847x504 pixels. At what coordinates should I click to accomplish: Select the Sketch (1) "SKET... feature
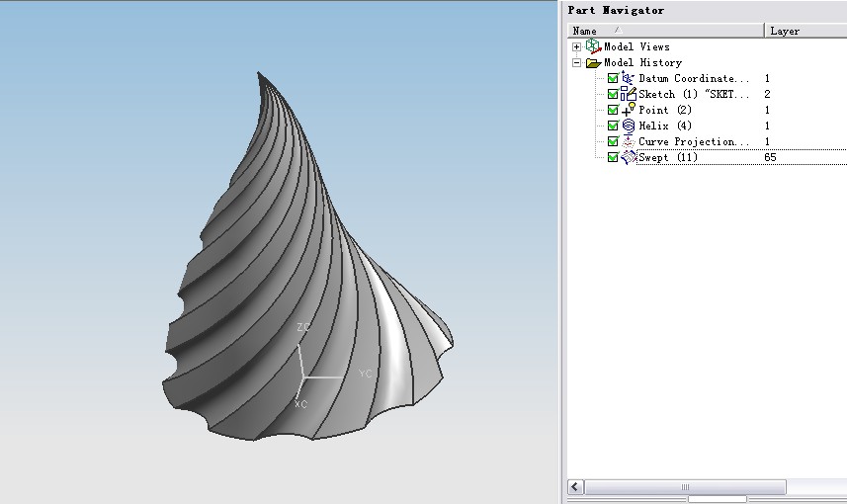[694, 94]
